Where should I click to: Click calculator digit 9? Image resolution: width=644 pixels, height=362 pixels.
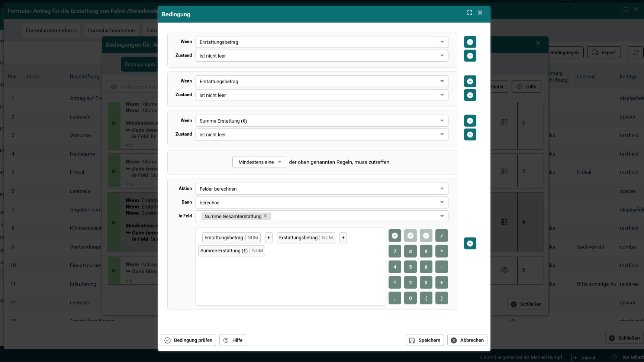pos(426,251)
